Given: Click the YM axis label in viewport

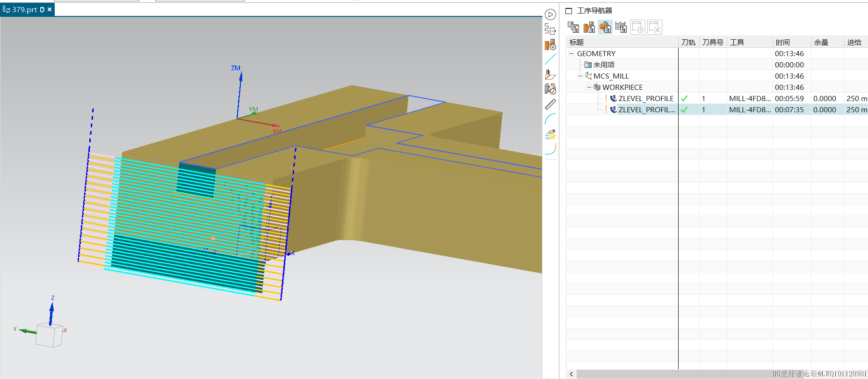Looking at the screenshot, I should tap(253, 109).
